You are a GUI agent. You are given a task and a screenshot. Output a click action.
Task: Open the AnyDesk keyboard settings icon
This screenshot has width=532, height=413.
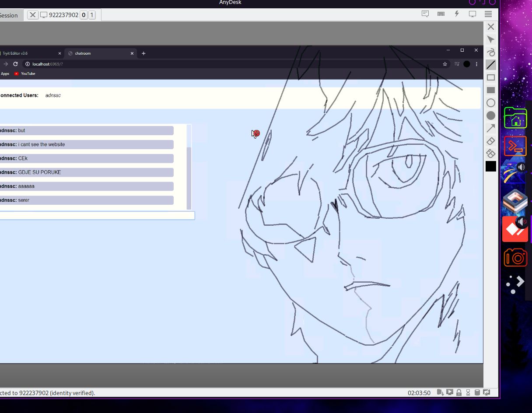pos(441,14)
